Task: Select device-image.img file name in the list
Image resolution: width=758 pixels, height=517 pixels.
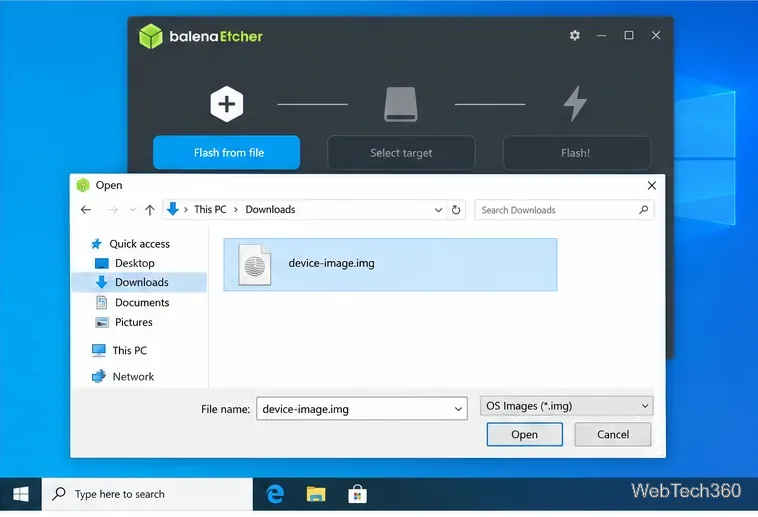Action: point(332,263)
